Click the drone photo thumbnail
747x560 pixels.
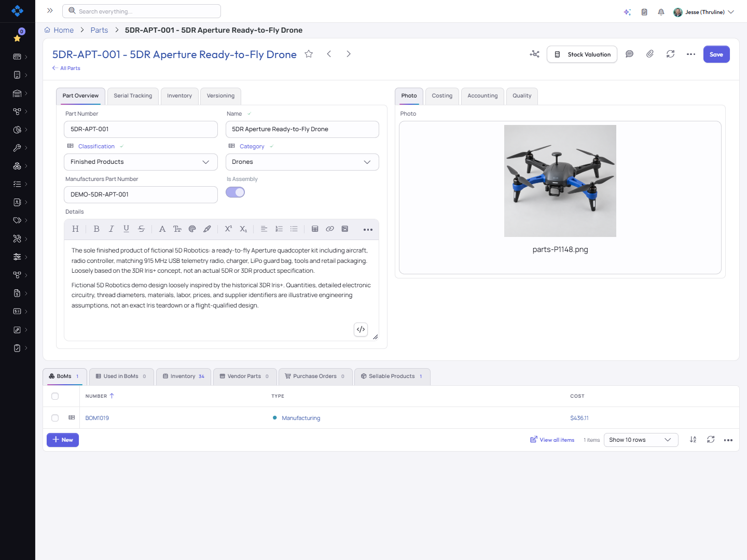click(x=560, y=181)
